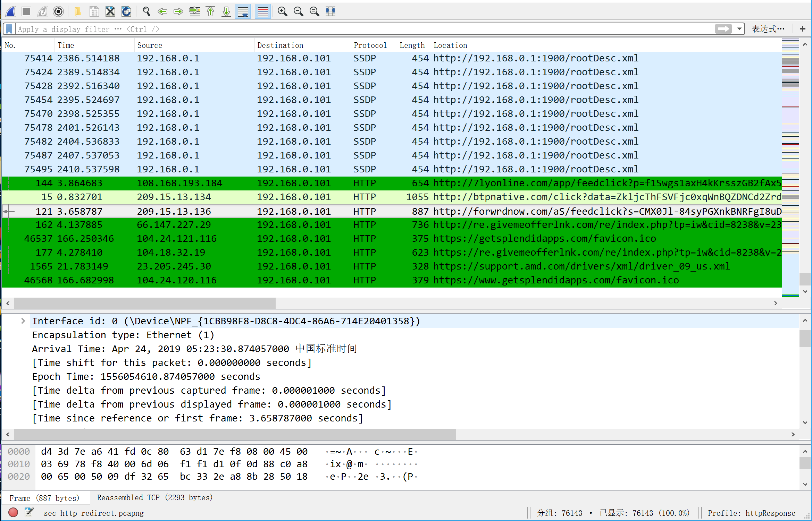The width and height of the screenshot is (812, 521).
Task: Select Encapsulation type: Ethernet line
Action: [x=123, y=335]
